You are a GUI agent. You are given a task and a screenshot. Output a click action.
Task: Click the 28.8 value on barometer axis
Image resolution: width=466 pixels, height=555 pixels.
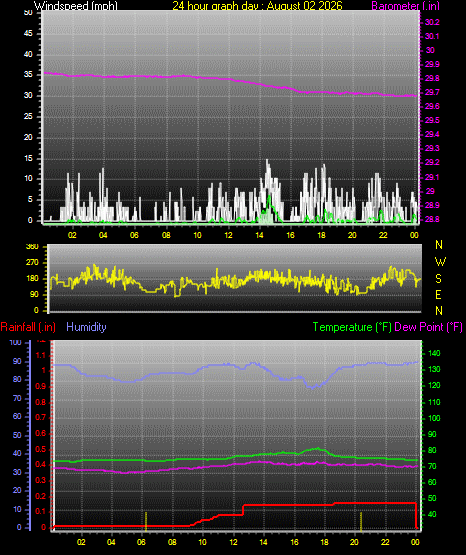(432, 219)
